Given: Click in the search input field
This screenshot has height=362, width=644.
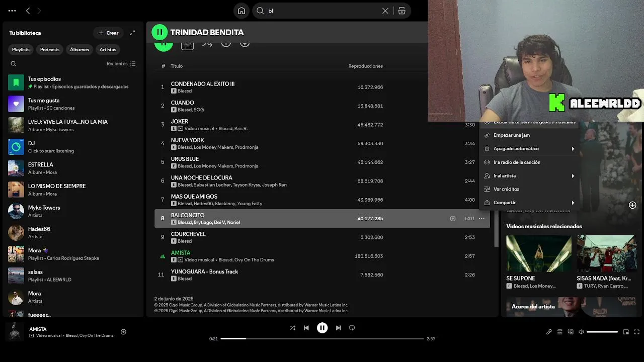Looking at the screenshot, I should point(322,11).
